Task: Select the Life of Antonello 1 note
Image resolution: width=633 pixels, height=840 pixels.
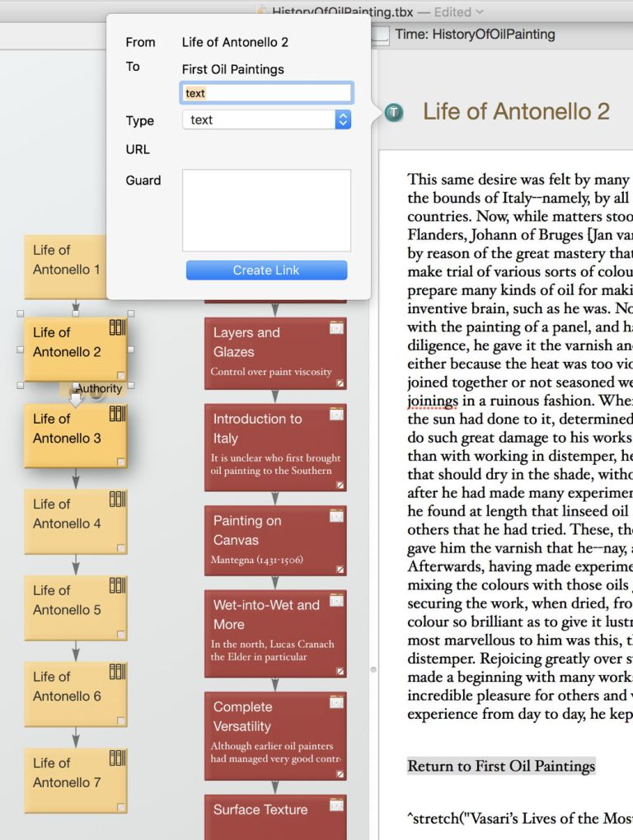Action: tap(65, 266)
